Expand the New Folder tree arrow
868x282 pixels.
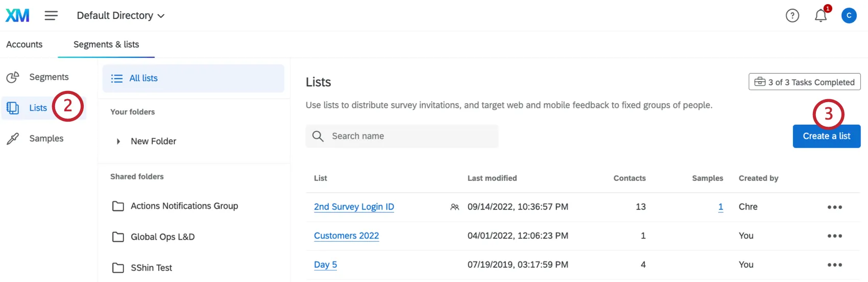pyautogui.click(x=118, y=142)
